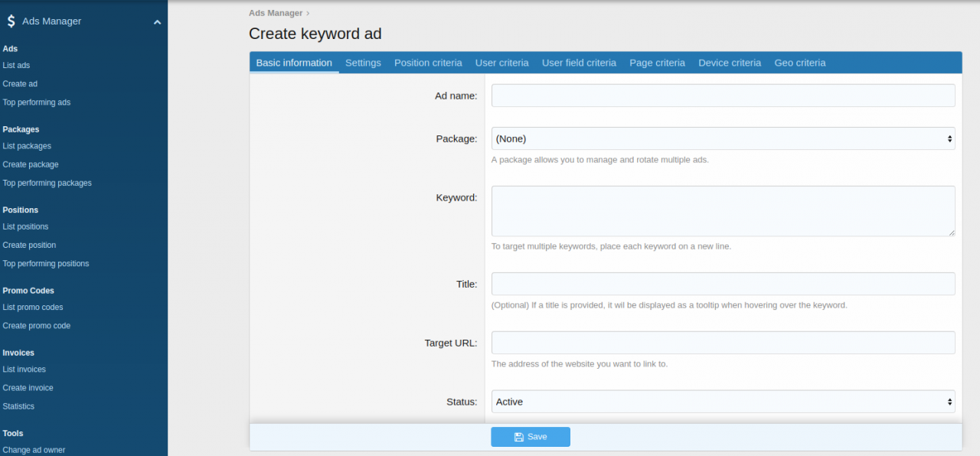Click the floppy disk save icon
This screenshot has height=456, width=980.
coord(518,437)
